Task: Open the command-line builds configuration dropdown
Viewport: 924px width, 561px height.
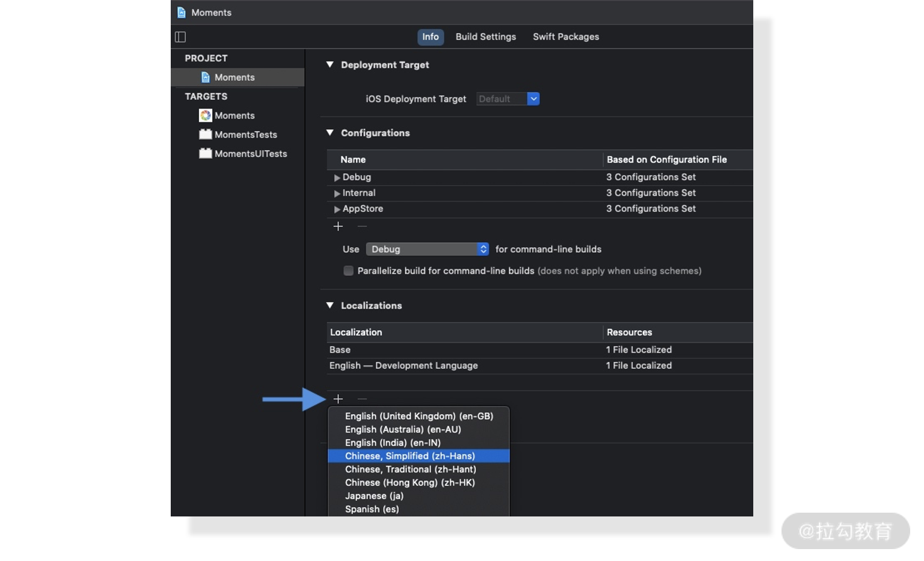Action: (x=427, y=249)
